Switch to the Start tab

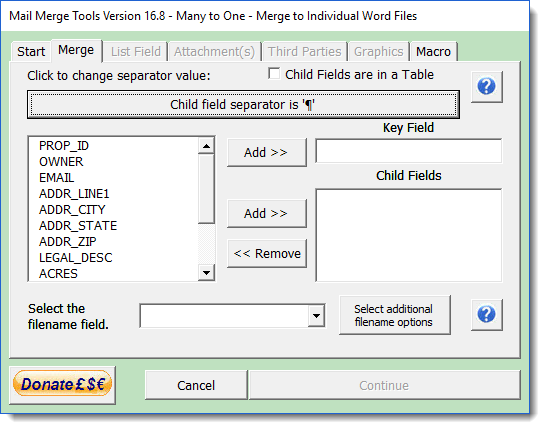[31, 51]
